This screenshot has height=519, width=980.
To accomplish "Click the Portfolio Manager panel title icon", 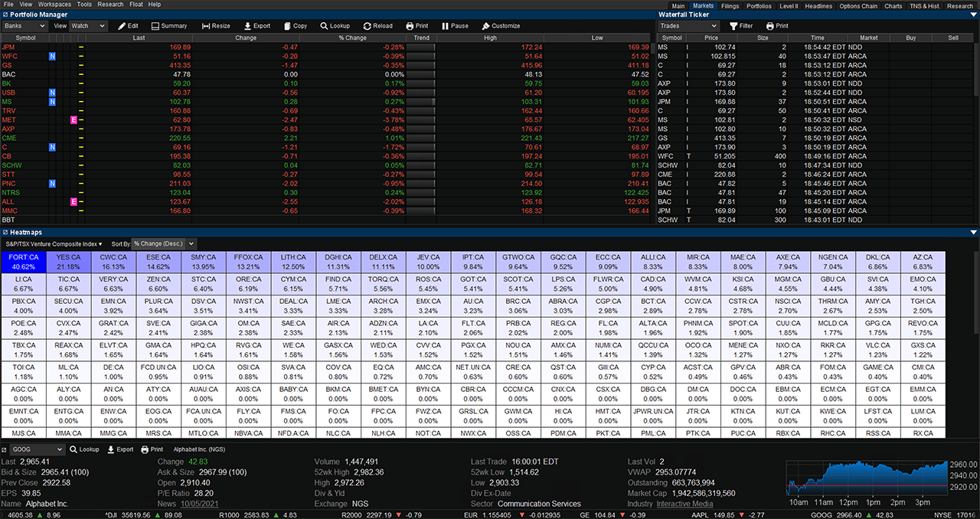I will (5, 15).
